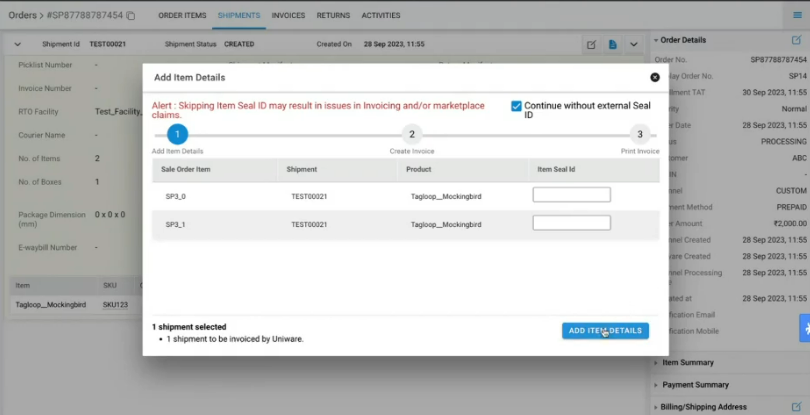Screen dimensions: 810x415
Task: Switch to the Order Items tab
Action: tap(182, 16)
